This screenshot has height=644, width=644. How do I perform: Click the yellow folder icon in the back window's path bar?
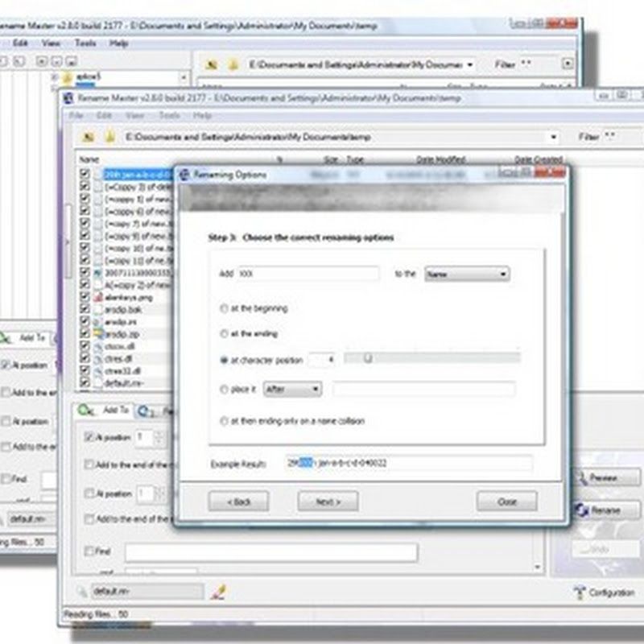(x=233, y=64)
